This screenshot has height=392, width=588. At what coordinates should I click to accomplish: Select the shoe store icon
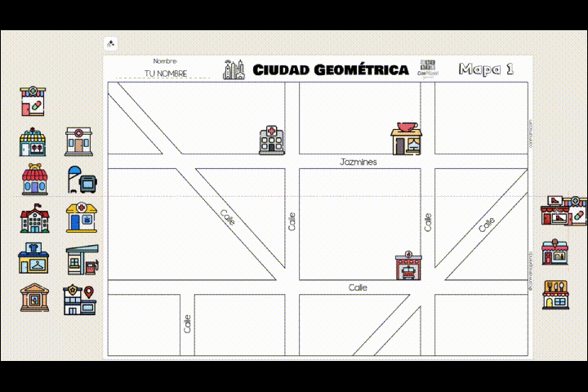554,211
